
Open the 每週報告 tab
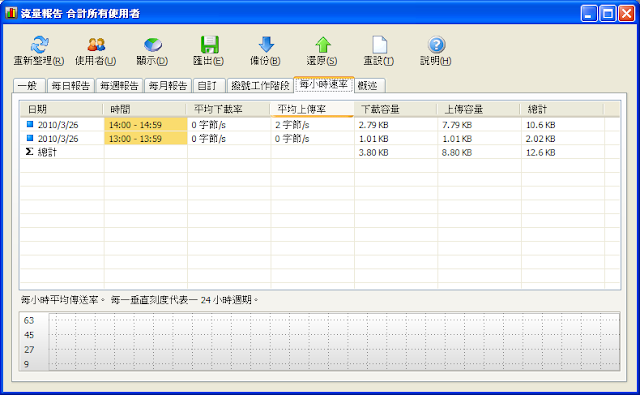click(x=119, y=86)
